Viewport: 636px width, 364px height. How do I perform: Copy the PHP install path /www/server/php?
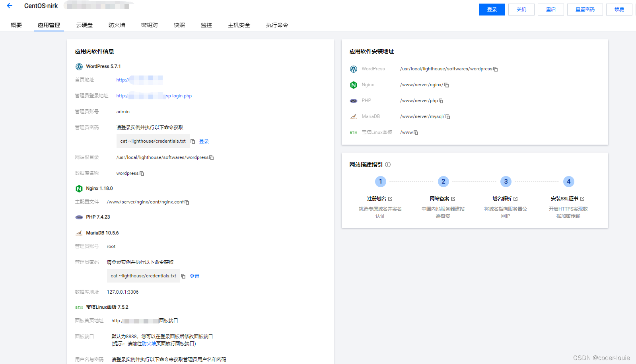click(x=441, y=101)
